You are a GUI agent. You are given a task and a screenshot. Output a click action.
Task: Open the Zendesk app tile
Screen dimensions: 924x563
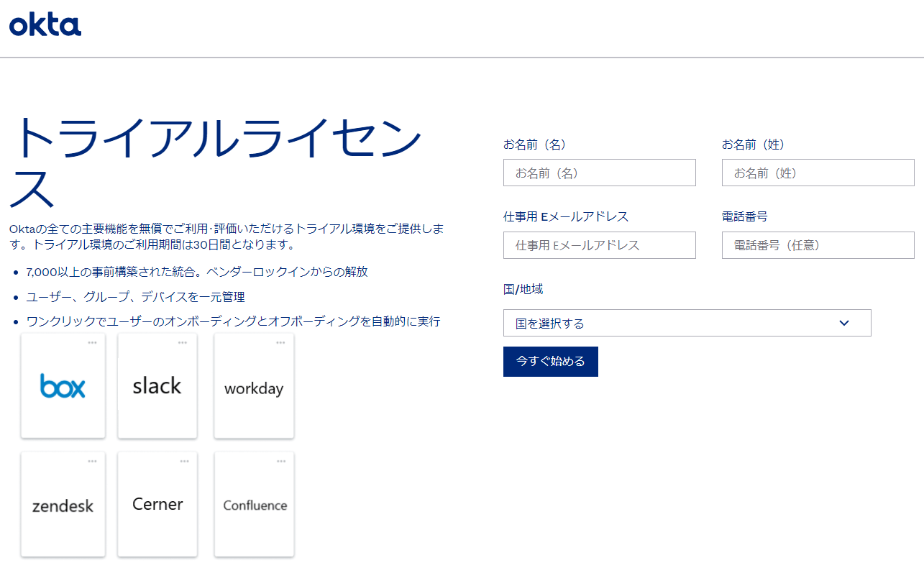point(63,505)
